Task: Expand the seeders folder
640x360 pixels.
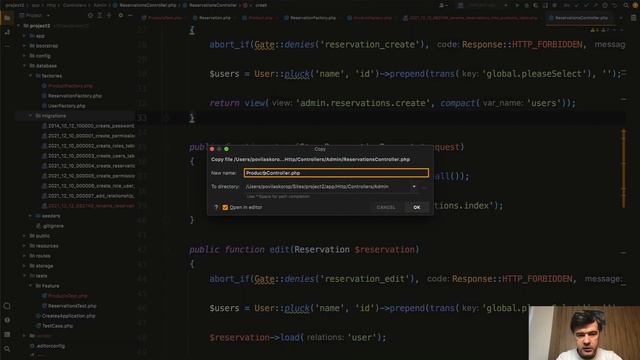Action: 30,216
